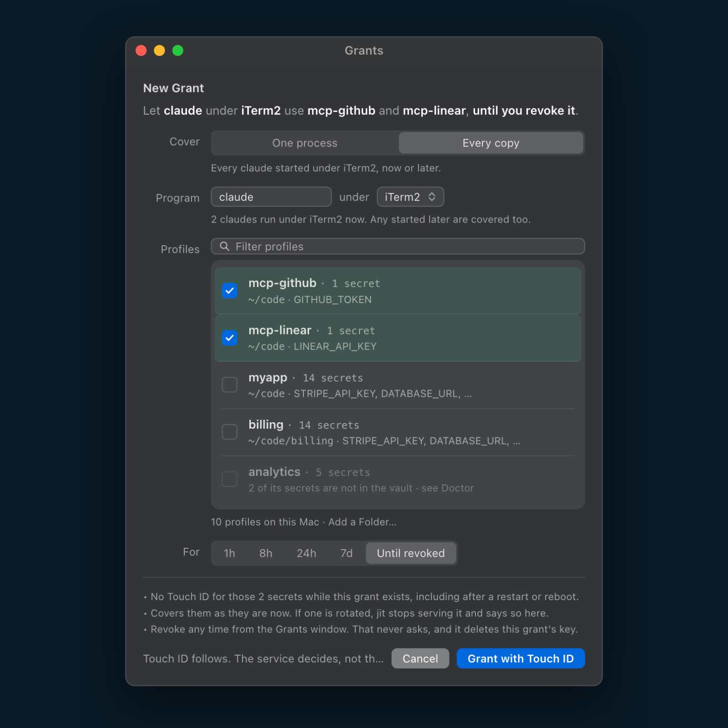Set grant duration to 7d

coord(346,553)
